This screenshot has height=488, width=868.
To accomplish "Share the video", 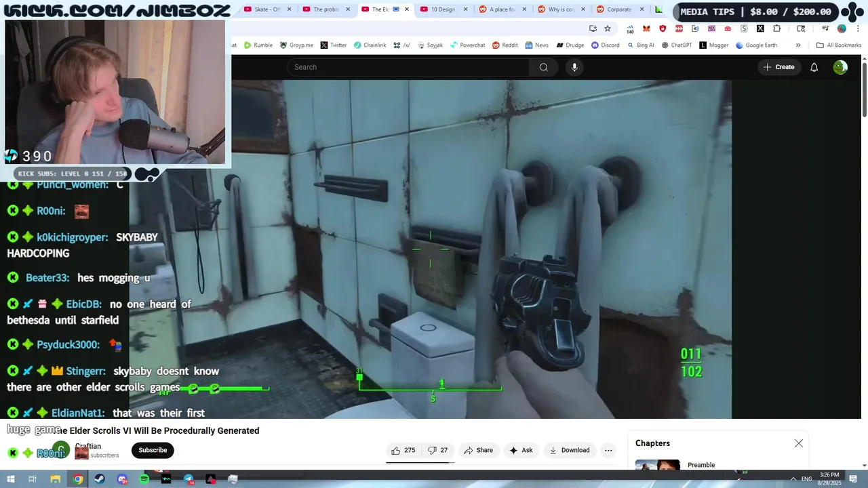I will click(x=478, y=450).
